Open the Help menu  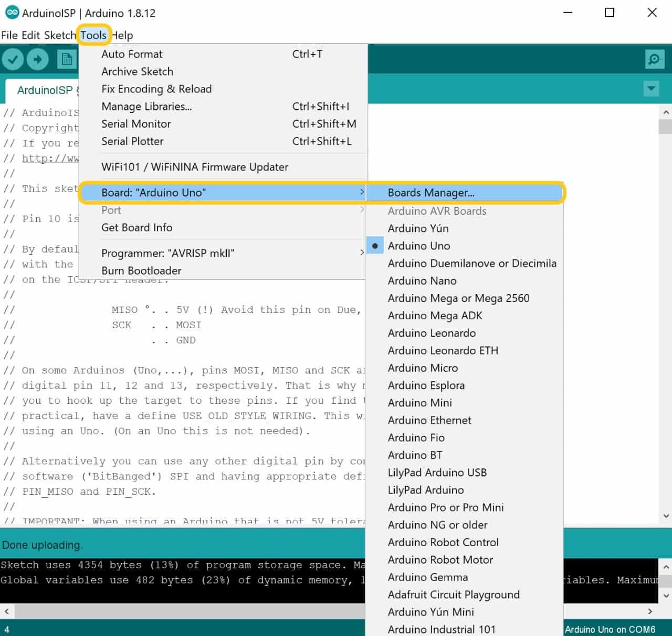pos(122,35)
